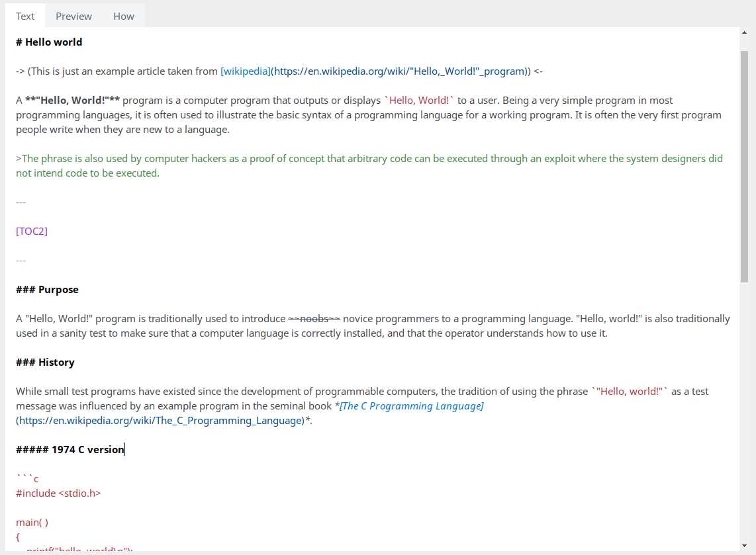Click the scrollbar down arrow

(x=745, y=546)
